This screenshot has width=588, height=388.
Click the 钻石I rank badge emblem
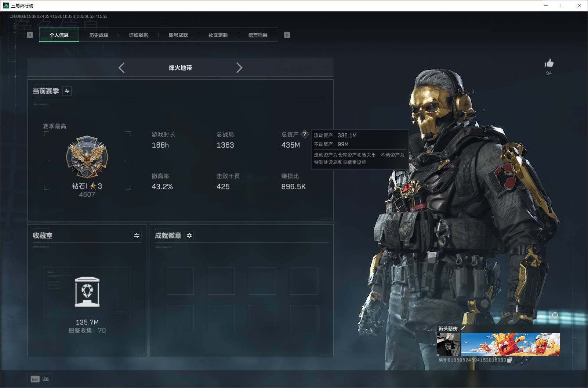click(87, 157)
